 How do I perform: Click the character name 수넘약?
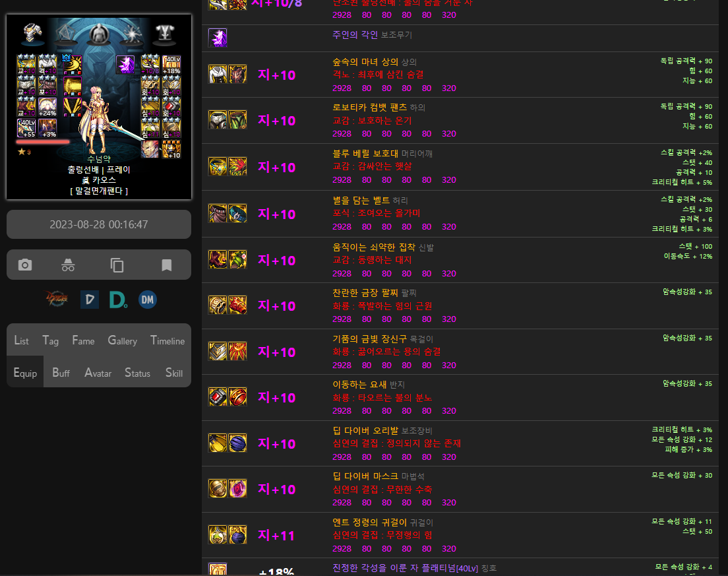99,159
